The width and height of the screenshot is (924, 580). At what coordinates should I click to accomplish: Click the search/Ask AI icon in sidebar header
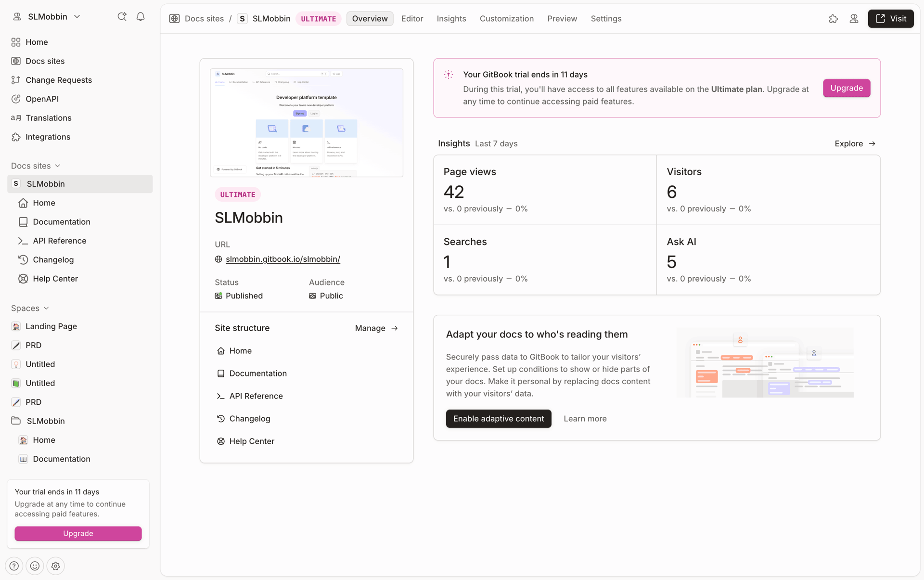pyautogui.click(x=122, y=17)
